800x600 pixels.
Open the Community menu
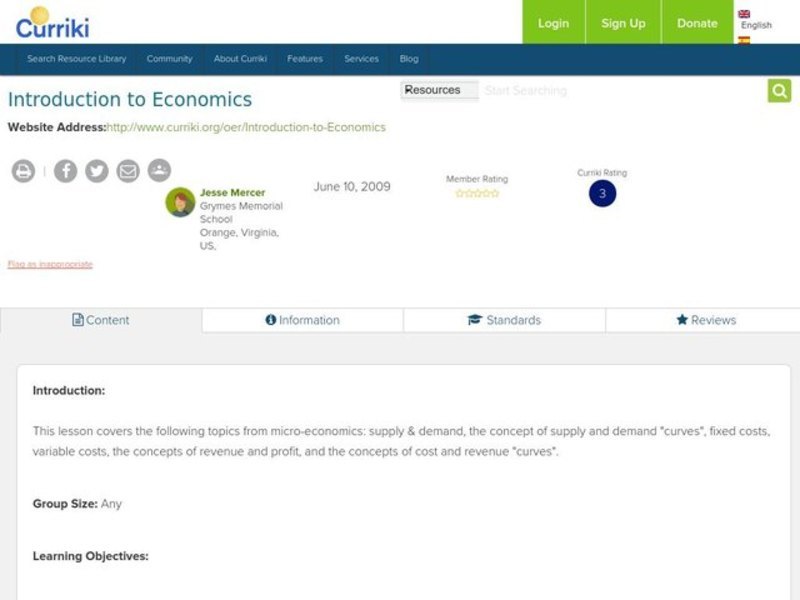pos(170,59)
